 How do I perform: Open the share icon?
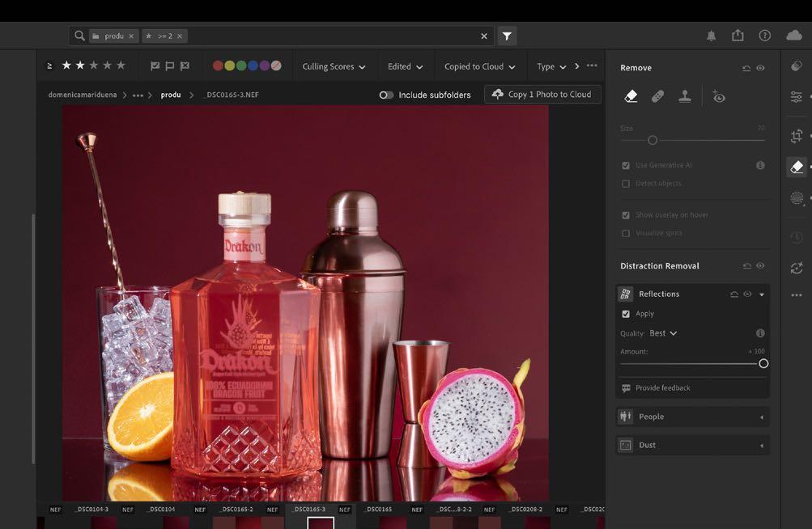[x=738, y=36]
